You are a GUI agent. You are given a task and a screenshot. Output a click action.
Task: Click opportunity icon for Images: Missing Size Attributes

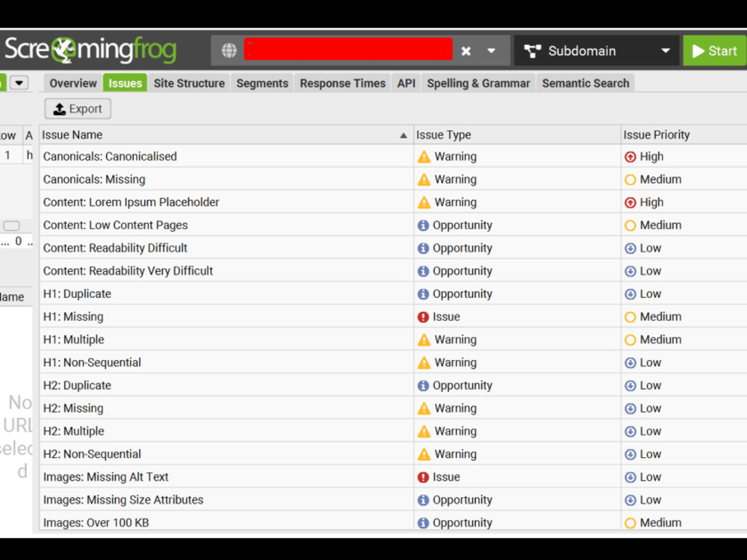[x=423, y=500]
